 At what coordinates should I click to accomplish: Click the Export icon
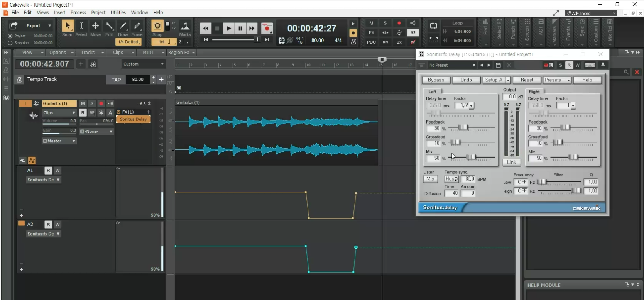tap(14, 25)
